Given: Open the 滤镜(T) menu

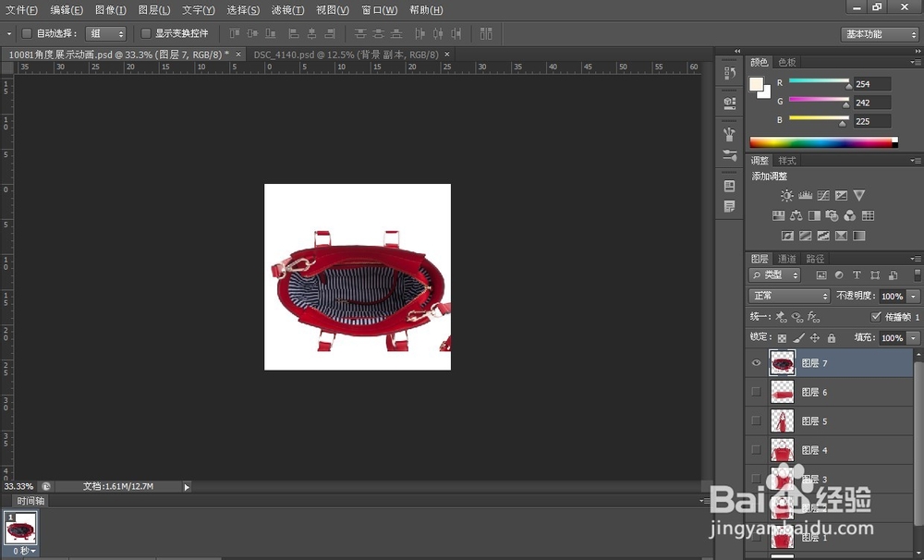Looking at the screenshot, I should (287, 10).
